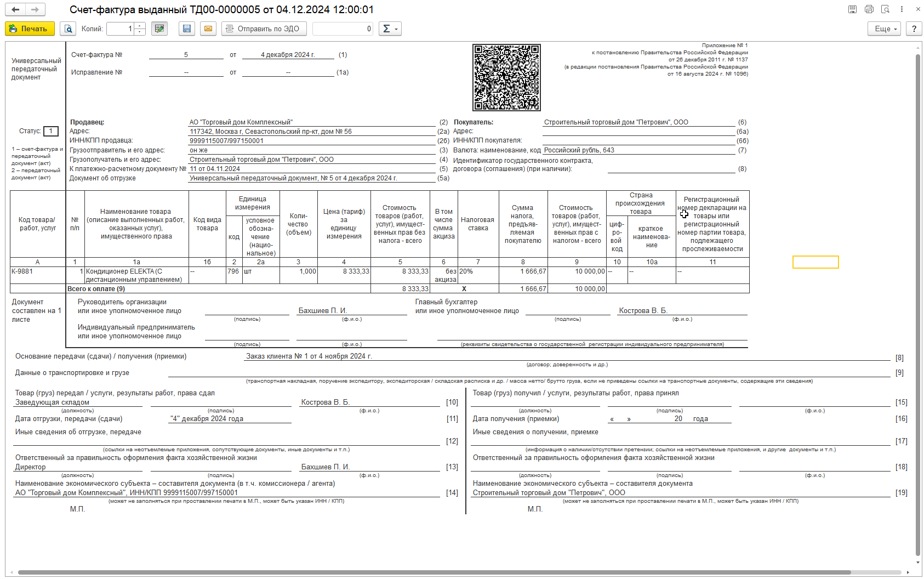Screen dimensions: 924x579
Task: Click the Печать button
Action: click(30, 29)
